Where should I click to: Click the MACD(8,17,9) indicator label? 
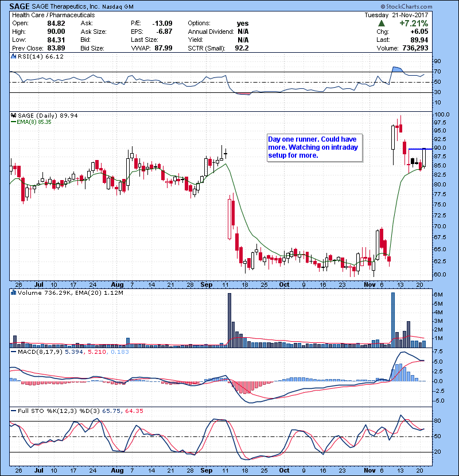point(40,352)
